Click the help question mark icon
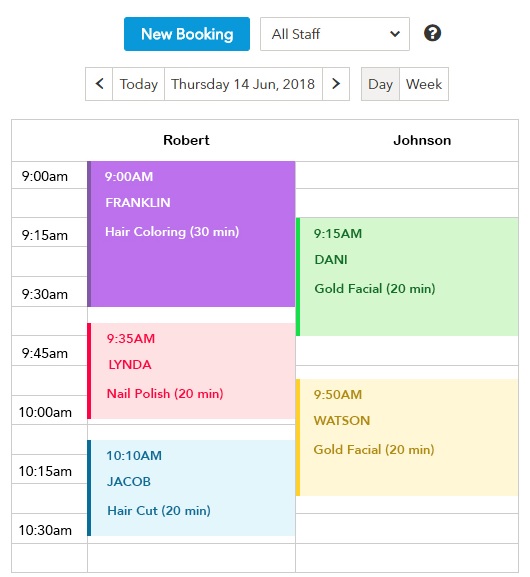The width and height of the screenshot is (530, 577). coord(432,33)
